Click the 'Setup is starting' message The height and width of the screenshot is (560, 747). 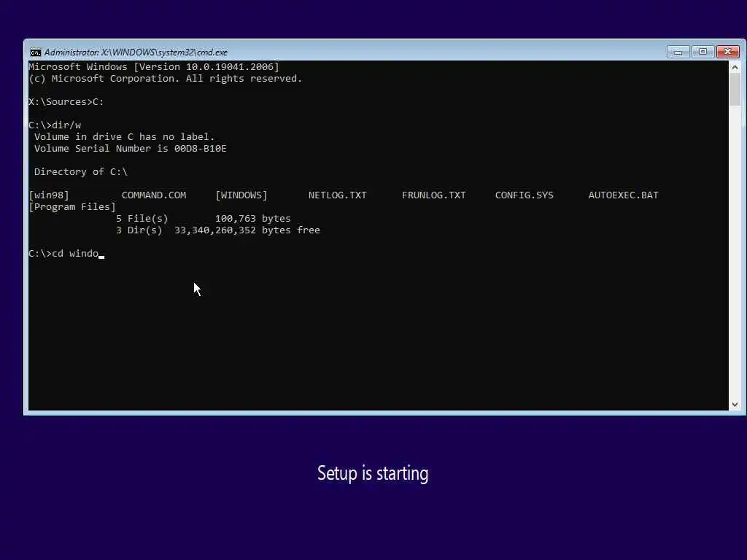coord(373,473)
